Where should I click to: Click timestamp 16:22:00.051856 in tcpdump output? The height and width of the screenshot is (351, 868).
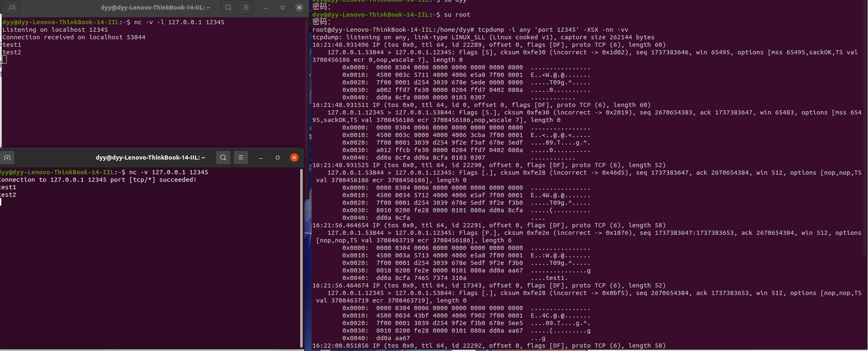click(x=340, y=346)
